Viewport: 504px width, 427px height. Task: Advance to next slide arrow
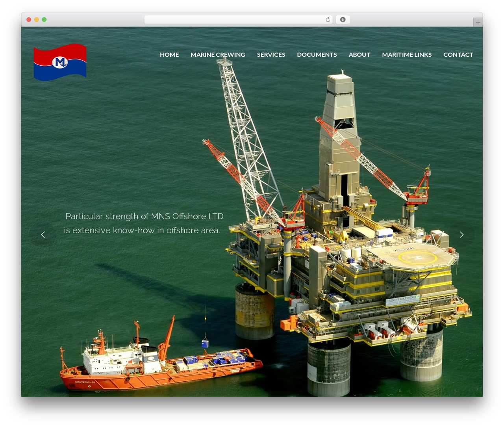point(461,235)
